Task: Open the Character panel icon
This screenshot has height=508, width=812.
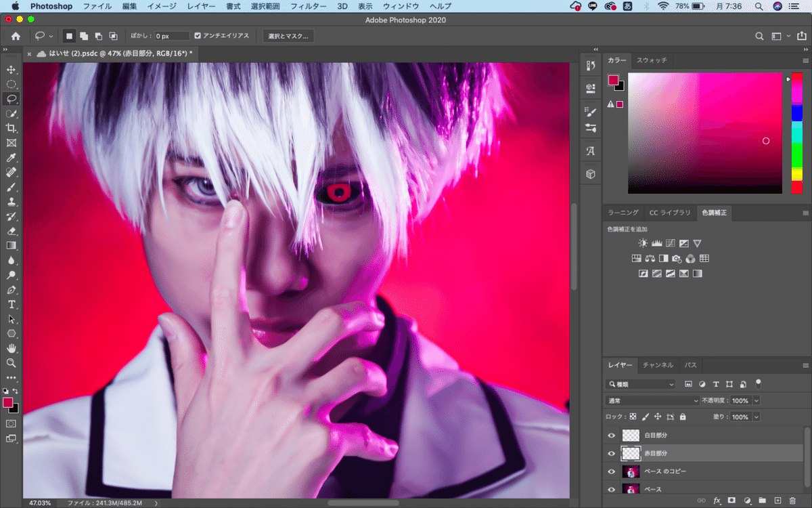Action: click(x=590, y=152)
